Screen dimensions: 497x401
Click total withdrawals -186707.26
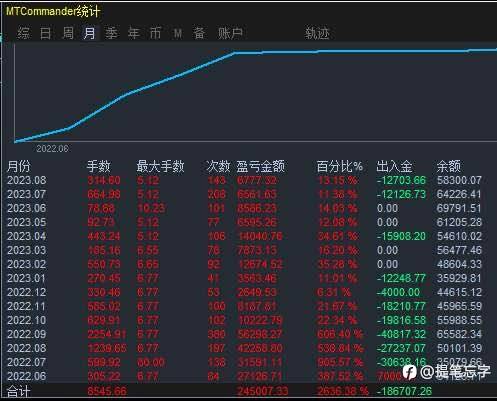click(x=404, y=391)
